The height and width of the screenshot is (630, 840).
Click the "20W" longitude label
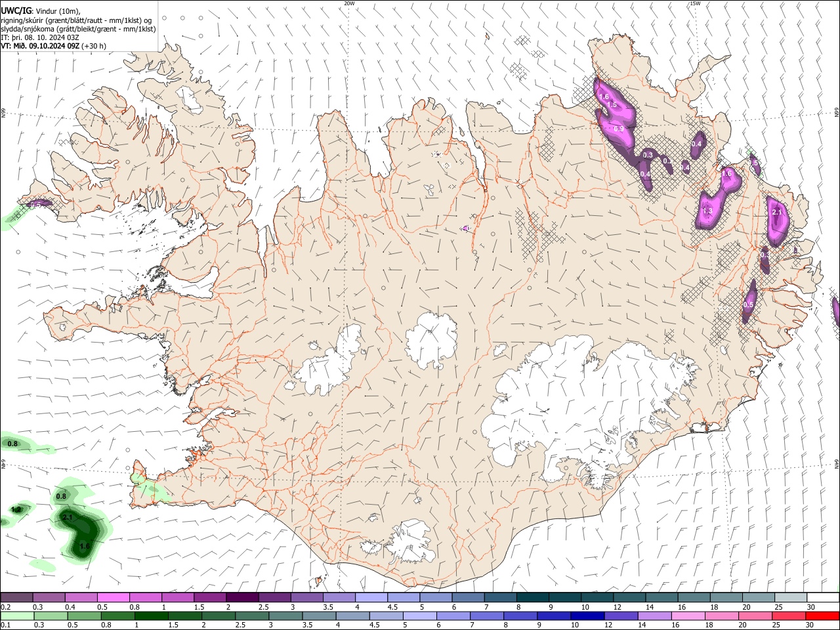349,3
